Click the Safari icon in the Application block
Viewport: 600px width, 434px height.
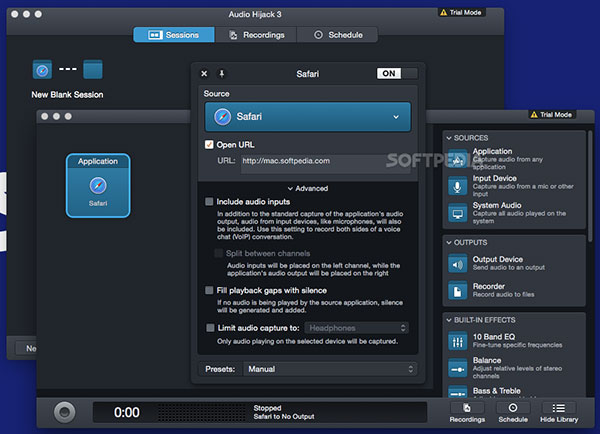[98, 186]
